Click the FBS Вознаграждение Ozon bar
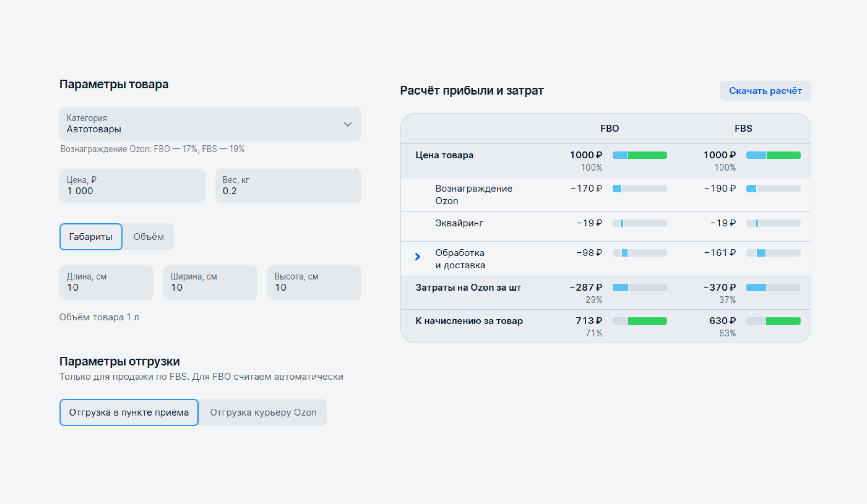This screenshot has height=504, width=867. pyautogui.click(x=773, y=189)
